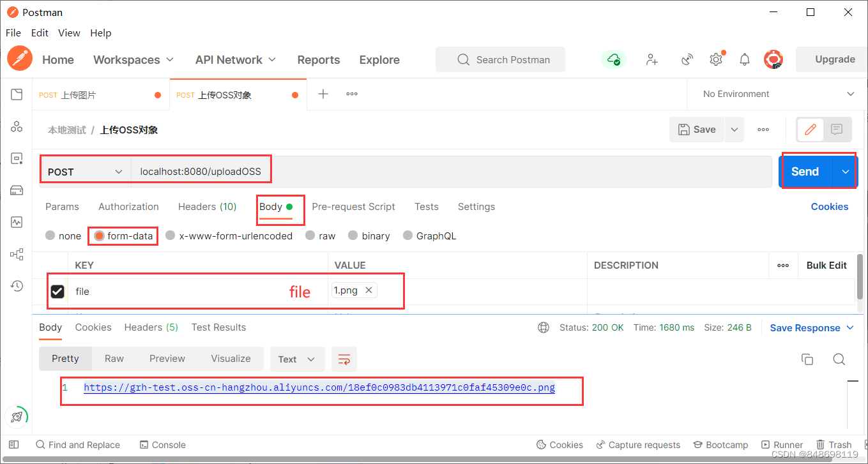Switch to the Params tab
Image resolution: width=868 pixels, height=464 pixels.
coord(62,207)
